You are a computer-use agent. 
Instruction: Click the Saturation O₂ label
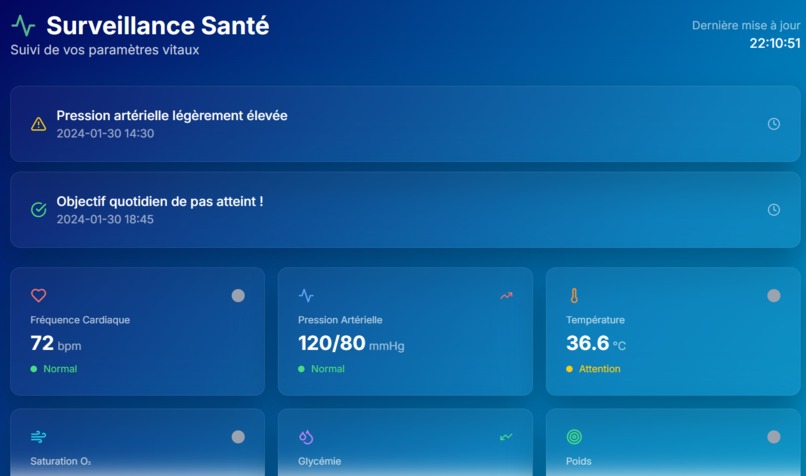tap(61, 462)
